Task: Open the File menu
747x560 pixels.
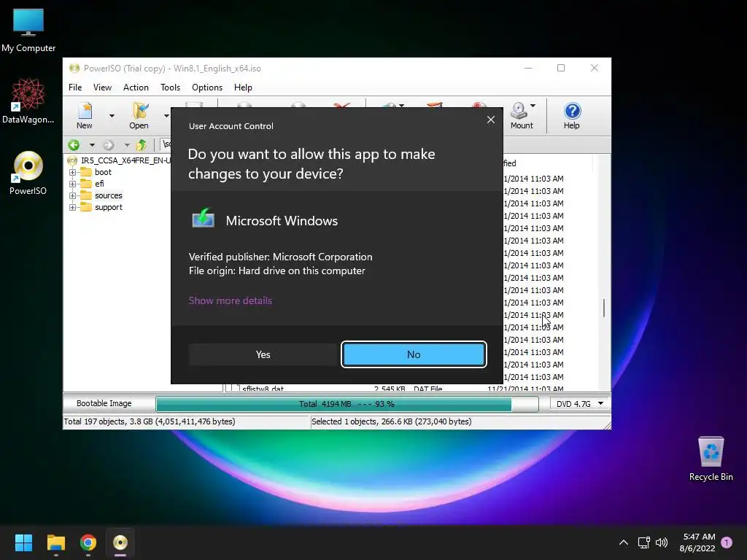Action: [75, 87]
